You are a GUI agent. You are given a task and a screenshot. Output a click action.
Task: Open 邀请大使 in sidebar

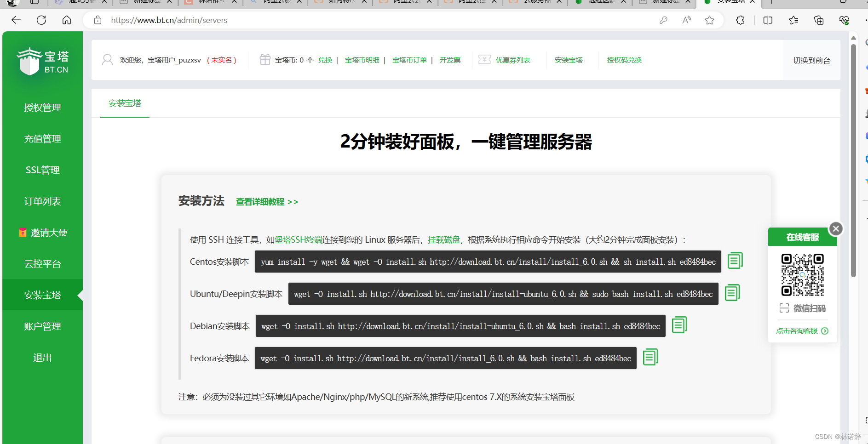pos(42,233)
